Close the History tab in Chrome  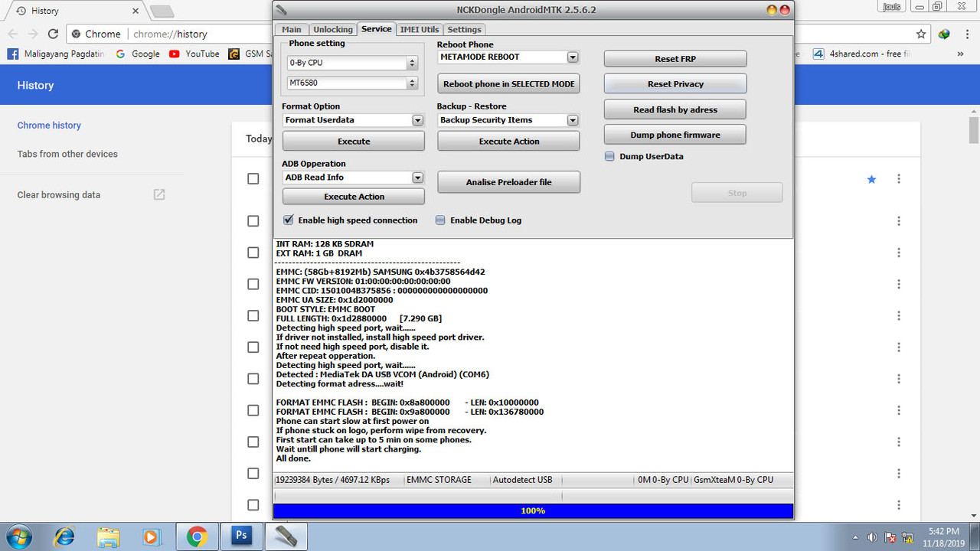[x=136, y=11]
